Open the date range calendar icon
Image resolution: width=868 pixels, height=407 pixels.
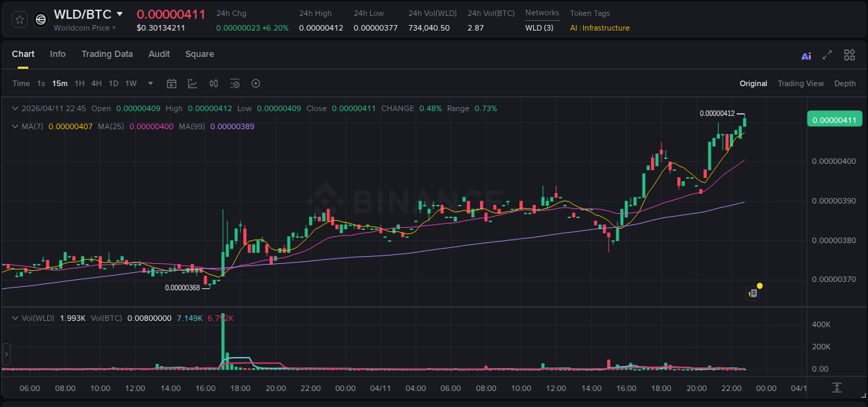(172, 83)
